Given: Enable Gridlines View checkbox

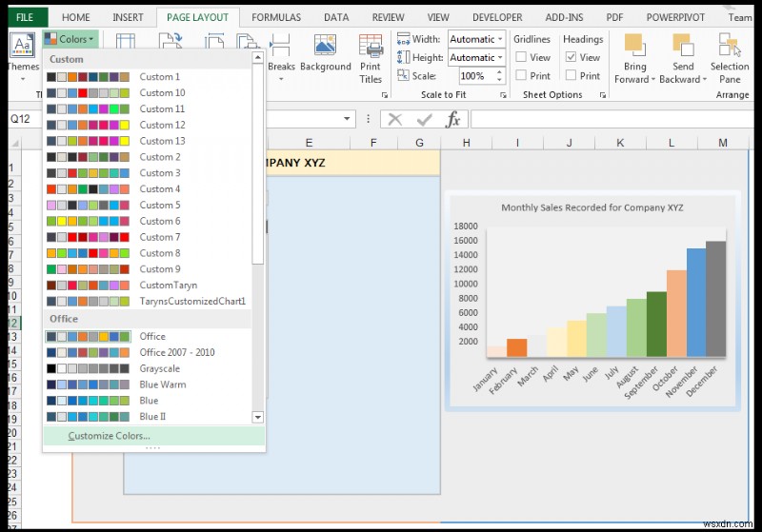Looking at the screenshot, I should tap(521, 57).
